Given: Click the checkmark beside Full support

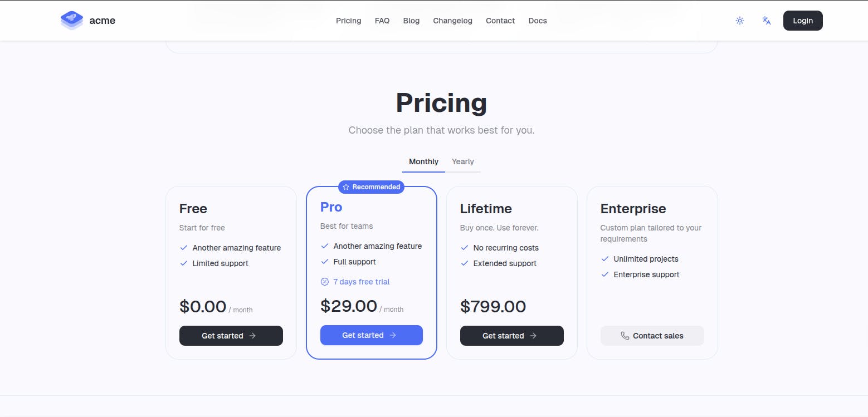Looking at the screenshot, I should (x=325, y=262).
